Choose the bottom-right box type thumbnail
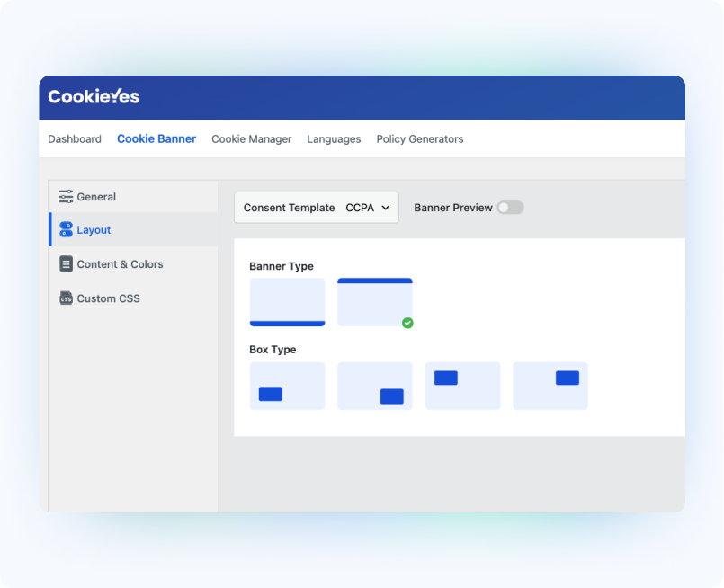The image size is (724, 588). [x=374, y=386]
